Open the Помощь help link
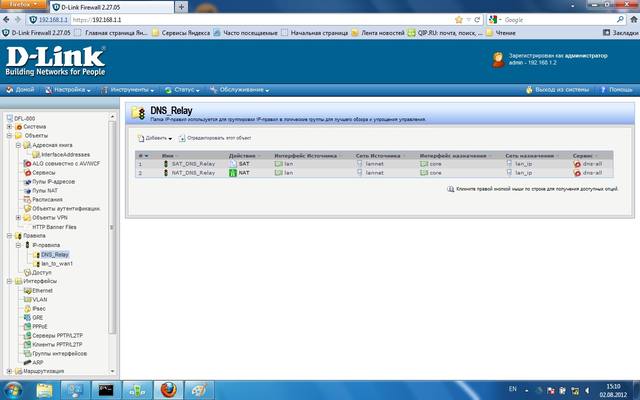The width and height of the screenshot is (640, 400). pyautogui.click(x=616, y=90)
